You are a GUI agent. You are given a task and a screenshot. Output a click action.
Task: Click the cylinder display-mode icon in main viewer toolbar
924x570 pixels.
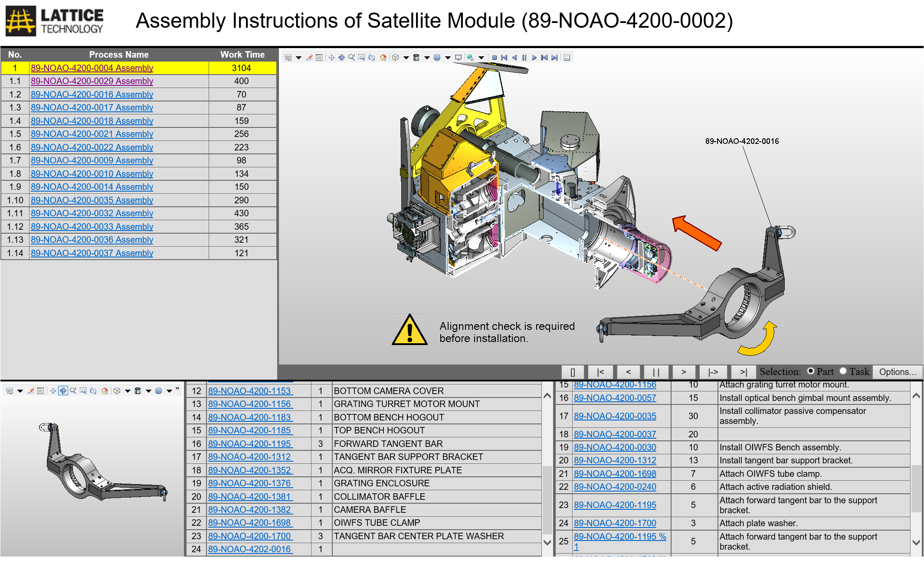coord(416,57)
